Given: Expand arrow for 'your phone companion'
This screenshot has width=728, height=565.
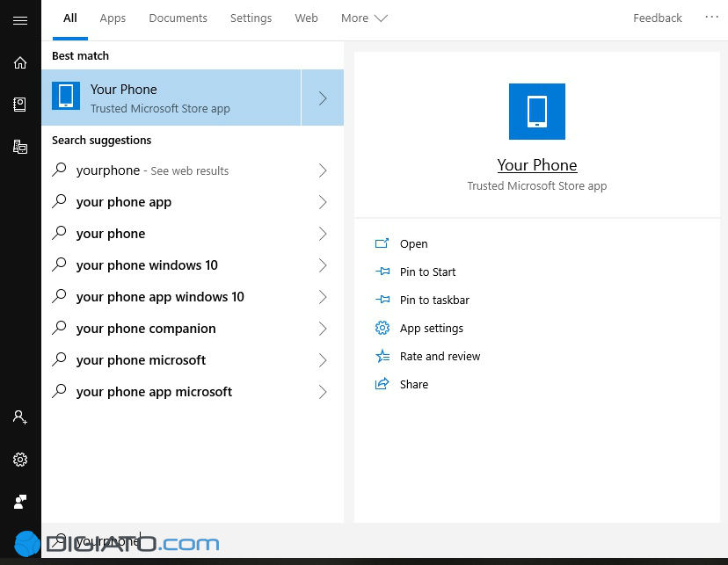Looking at the screenshot, I should (x=323, y=329).
